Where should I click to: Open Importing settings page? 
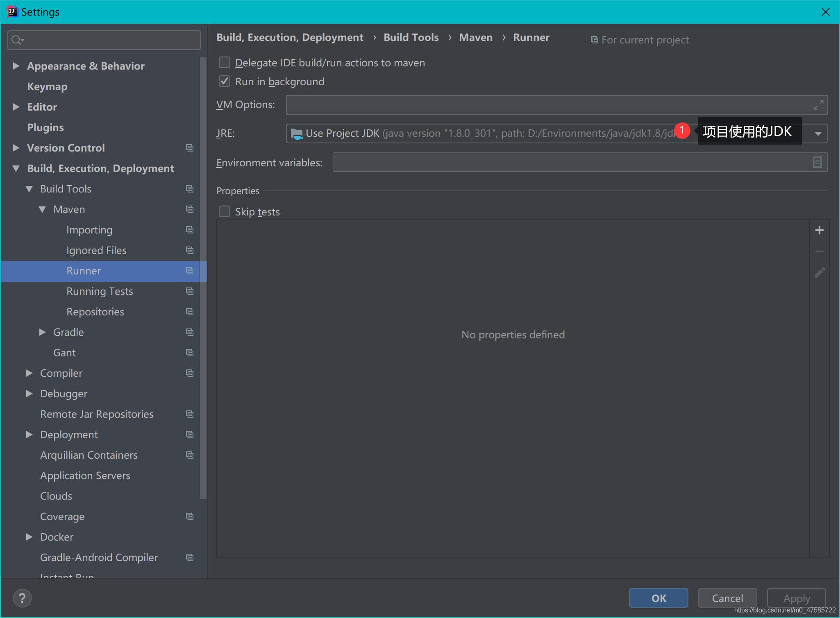[x=89, y=230]
